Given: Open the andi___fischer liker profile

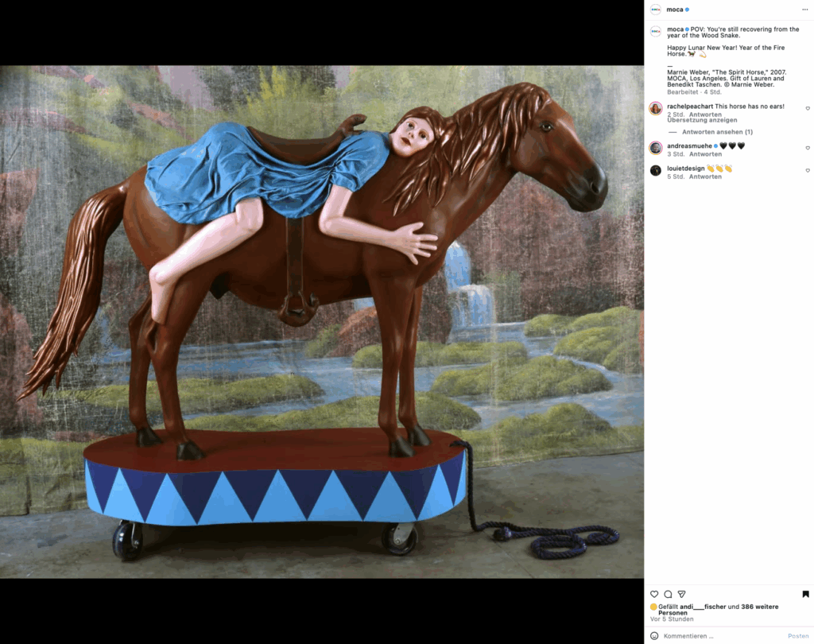Looking at the screenshot, I should (x=703, y=607).
